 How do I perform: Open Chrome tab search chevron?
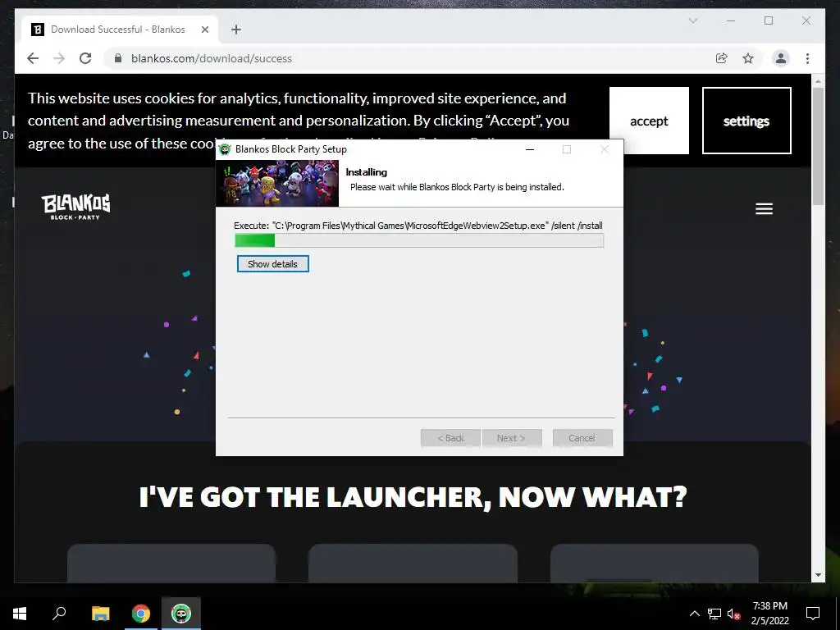point(692,21)
